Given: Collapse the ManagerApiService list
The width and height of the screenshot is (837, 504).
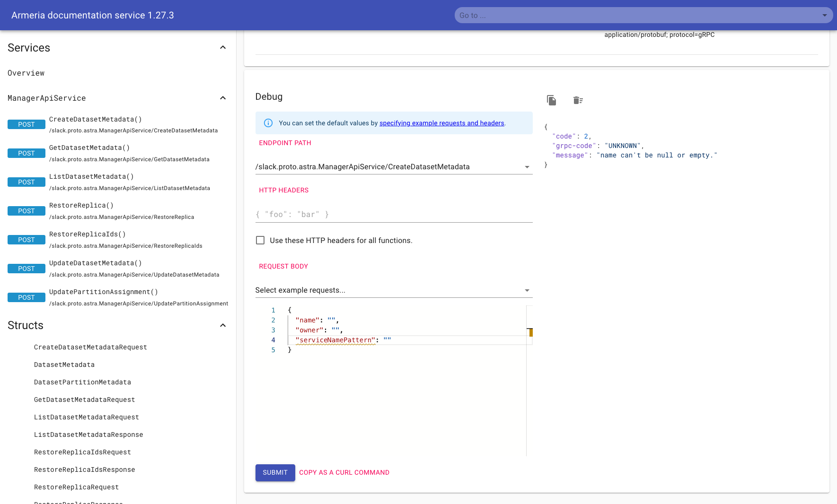Looking at the screenshot, I should click(x=223, y=98).
